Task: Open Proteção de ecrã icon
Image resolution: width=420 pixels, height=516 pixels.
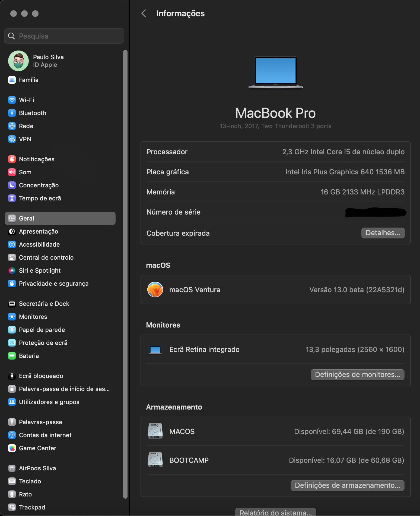Action: (x=12, y=343)
